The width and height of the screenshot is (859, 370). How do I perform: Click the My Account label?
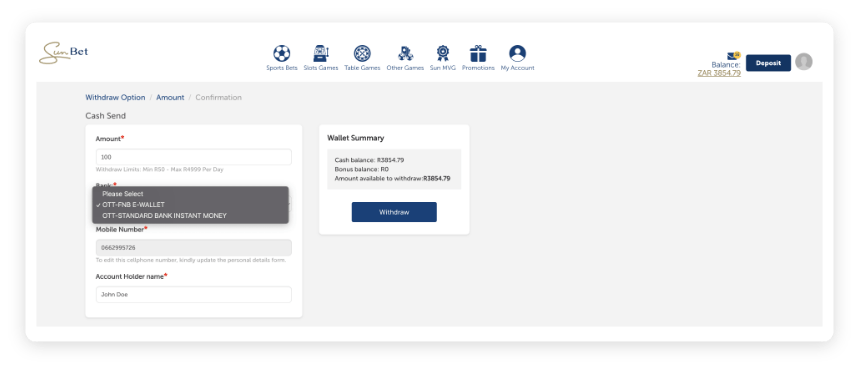517,68
